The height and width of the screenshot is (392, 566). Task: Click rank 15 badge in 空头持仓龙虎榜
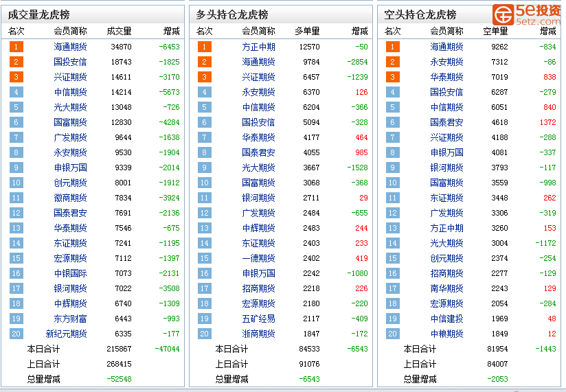pyautogui.click(x=392, y=258)
